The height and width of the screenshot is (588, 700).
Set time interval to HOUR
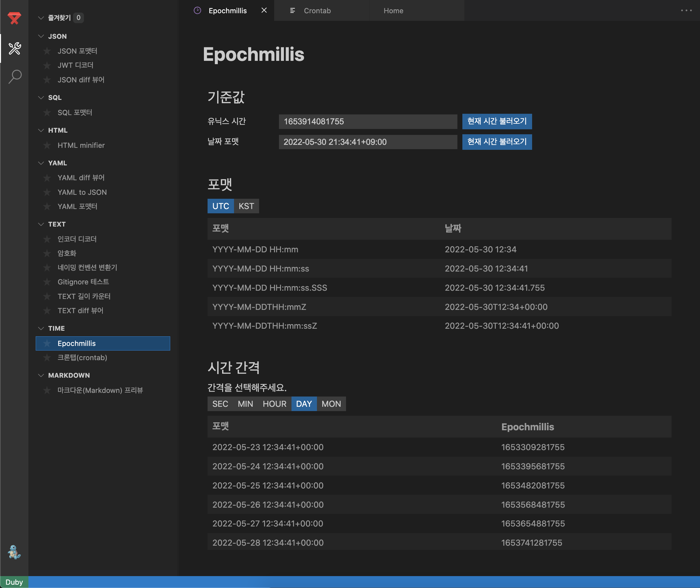[274, 404]
